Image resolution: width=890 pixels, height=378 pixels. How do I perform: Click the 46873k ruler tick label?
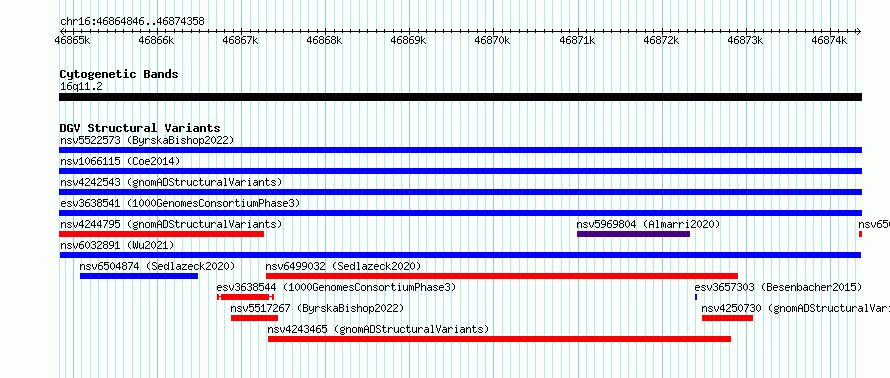[x=746, y=41]
